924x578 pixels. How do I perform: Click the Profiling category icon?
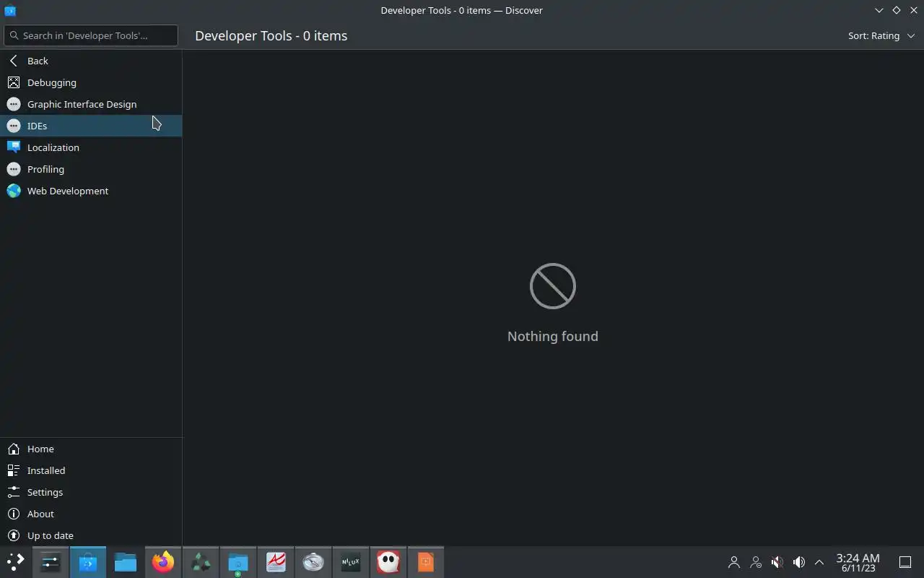pyautogui.click(x=14, y=169)
